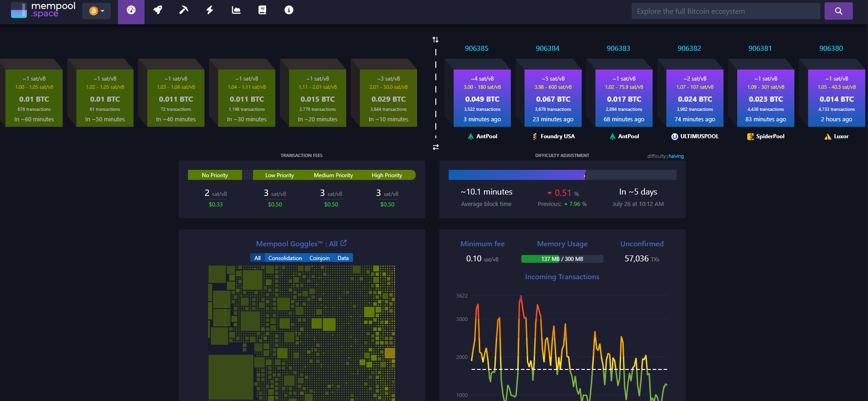Expand the Bitcoin network dropdown

click(x=96, y=11)
